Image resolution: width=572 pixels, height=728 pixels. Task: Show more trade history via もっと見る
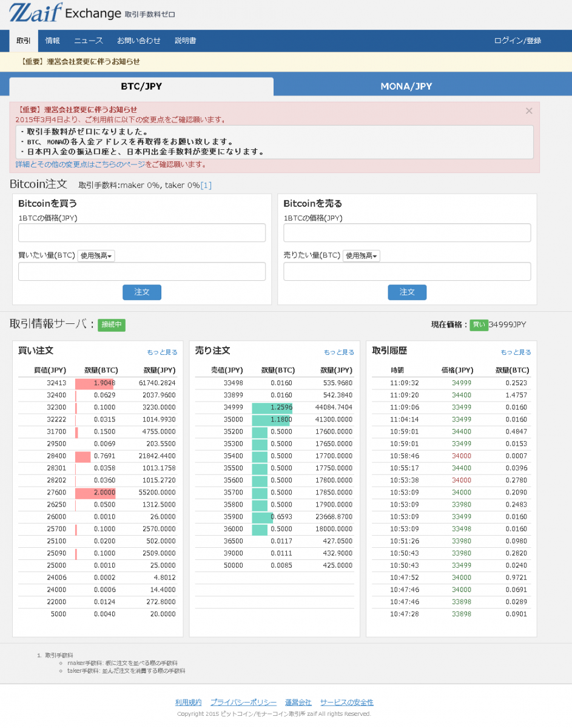(x=516, y=352)
